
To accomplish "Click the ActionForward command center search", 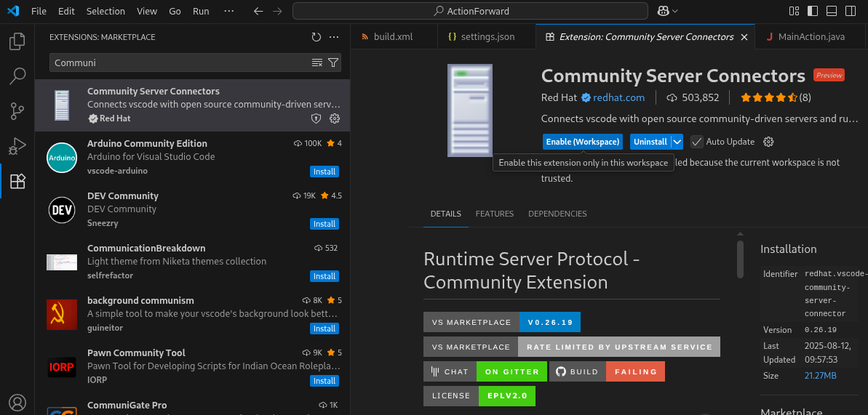I will pyautogui.click(x=470, y=11).
